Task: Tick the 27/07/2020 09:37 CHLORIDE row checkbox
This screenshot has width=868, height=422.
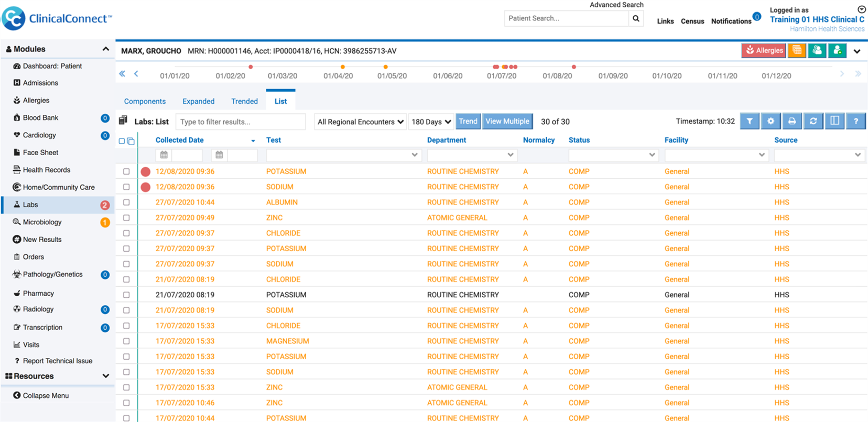Action: click(x=126, y=233)
